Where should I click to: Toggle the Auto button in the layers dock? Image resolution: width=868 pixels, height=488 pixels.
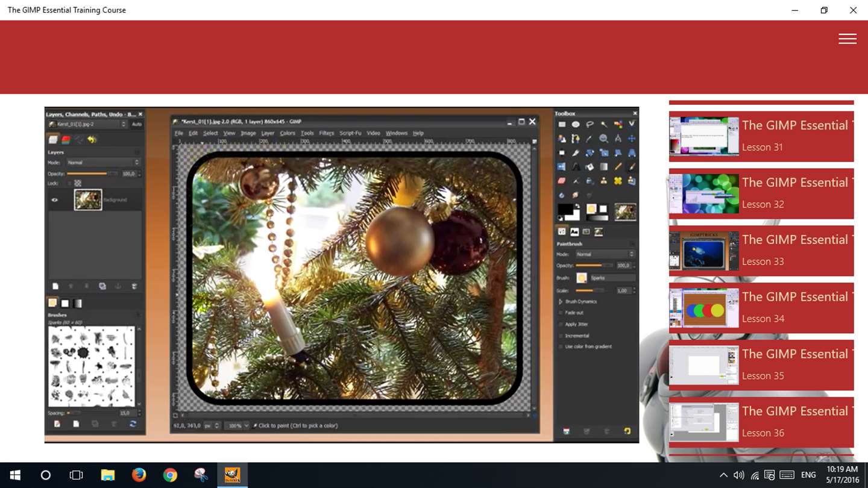[137, 124]
